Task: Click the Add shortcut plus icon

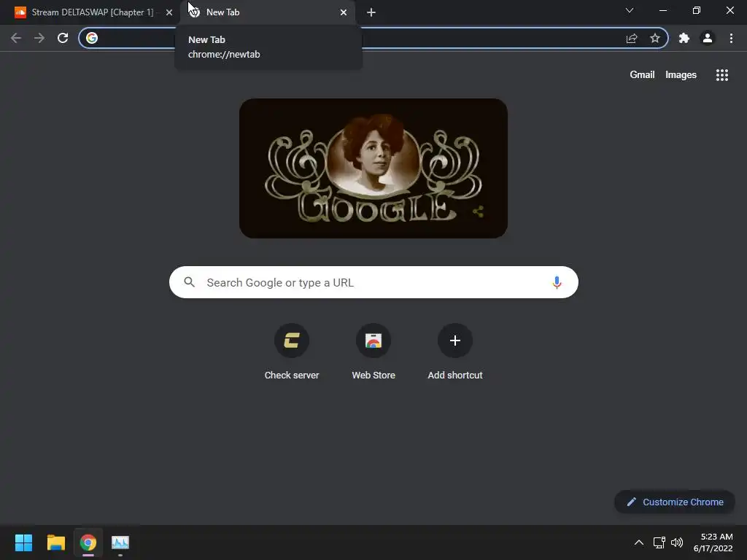Action: [x=455, y=341]
